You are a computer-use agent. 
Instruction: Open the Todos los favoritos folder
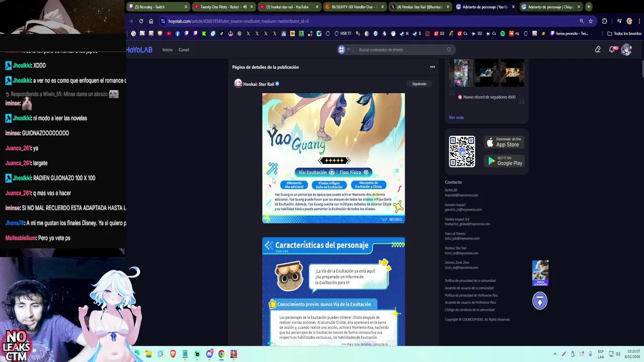point(624,34)
